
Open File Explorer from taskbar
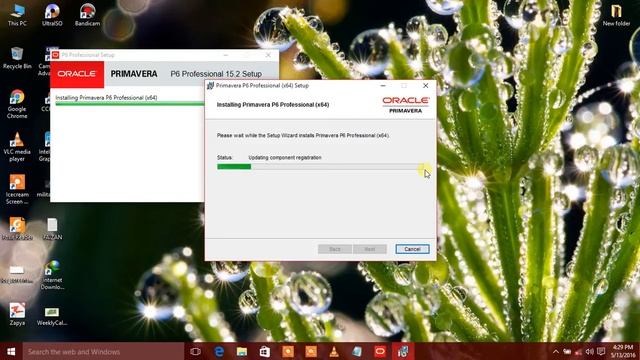[x=242, y=351]
